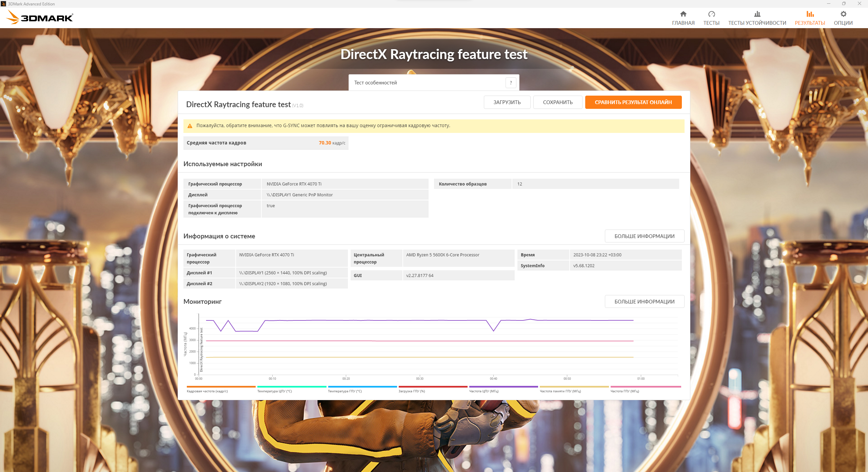Screen dimensions: 868x472
Task: Click the question mark help button
Action: coord(511,83)
